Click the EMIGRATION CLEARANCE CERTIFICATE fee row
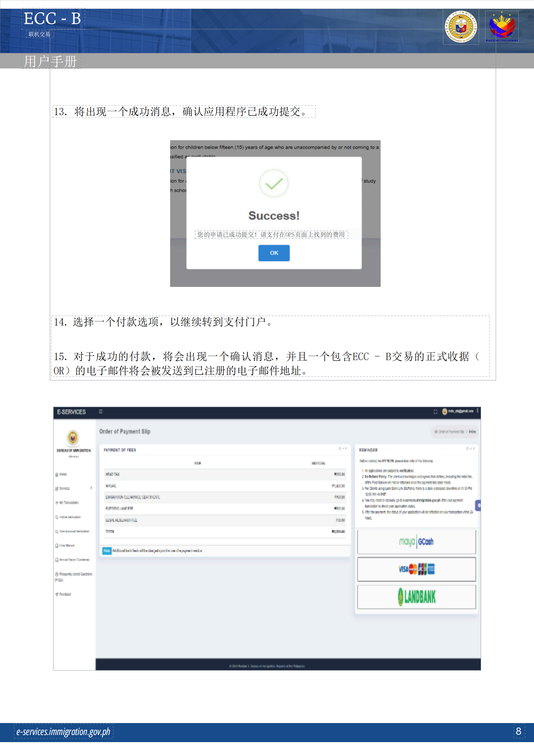The width and height of the screenshot is (534, 756). pyautogui.click(x=225, y=497)
